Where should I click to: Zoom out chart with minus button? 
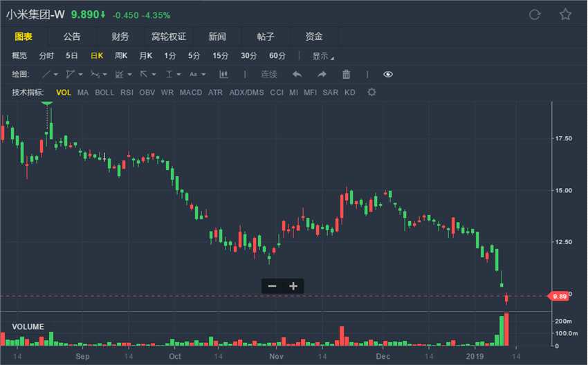pos(273,286)
